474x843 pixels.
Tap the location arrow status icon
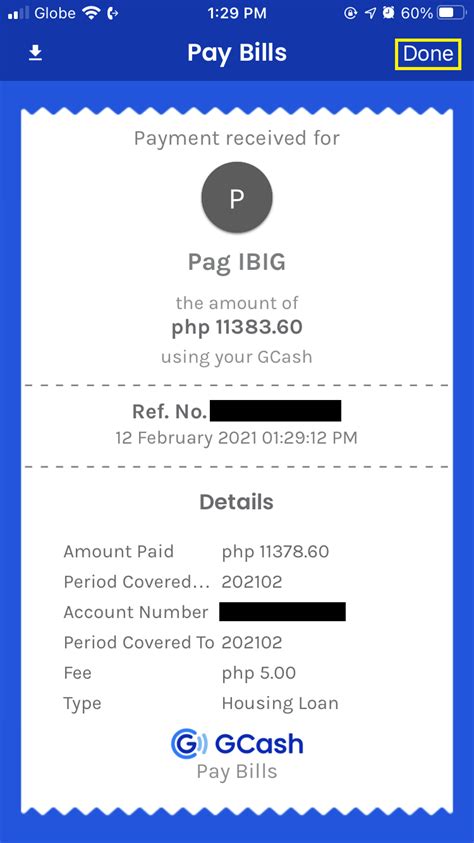coord(370,13)
